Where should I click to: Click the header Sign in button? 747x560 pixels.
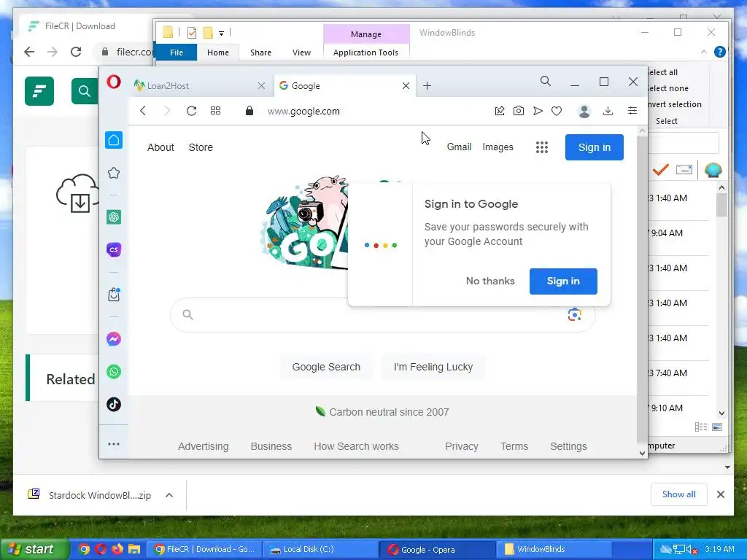point(594,147)
